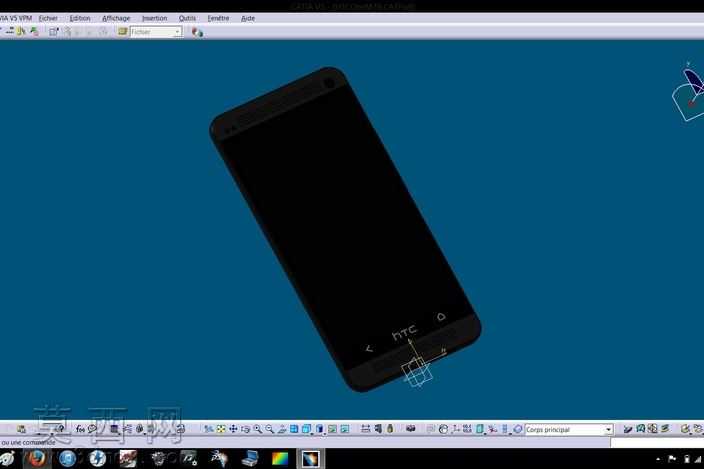Click the yellow tools icon in top toolbar

(x=21, y=31)
